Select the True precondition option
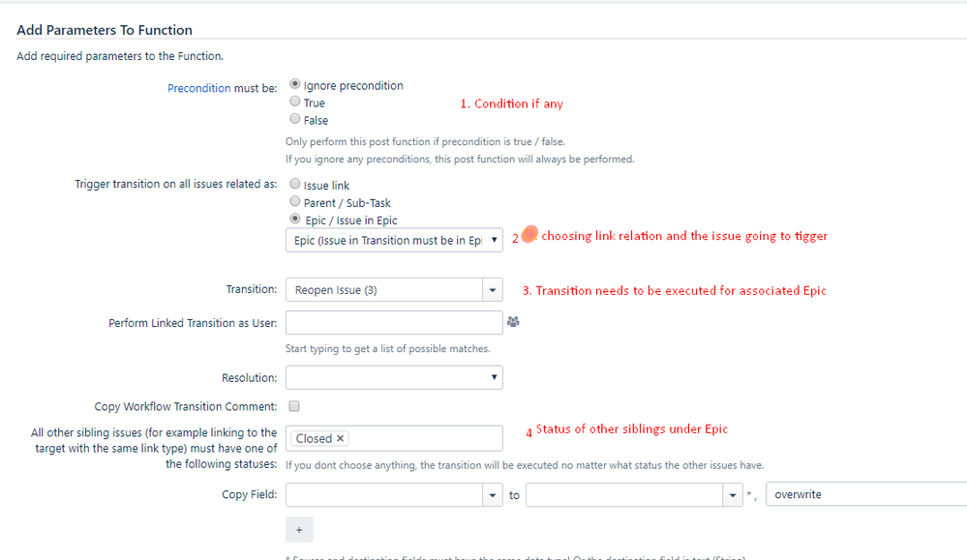 [x=295, y=101]
